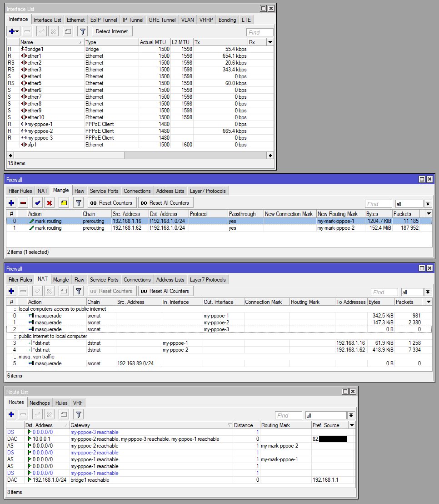
Task: Add new mangle rule plus icon
Action: 11,203
